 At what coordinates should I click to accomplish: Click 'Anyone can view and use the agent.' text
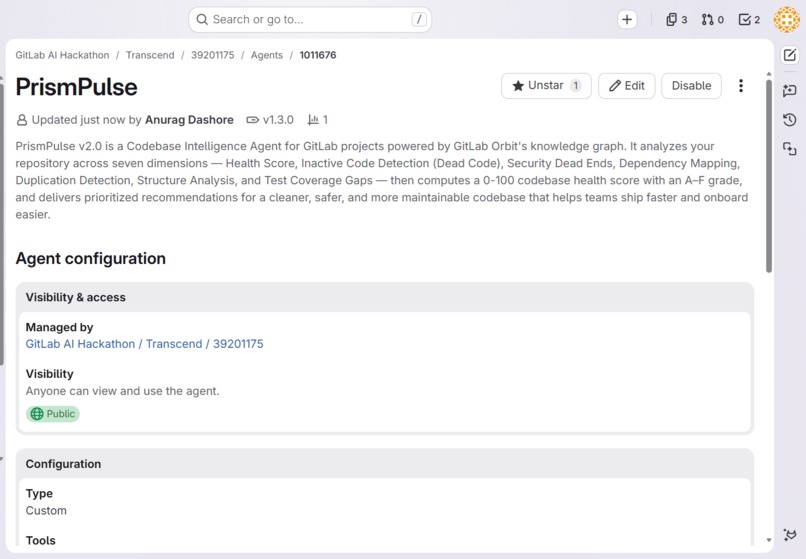(122, 391)
